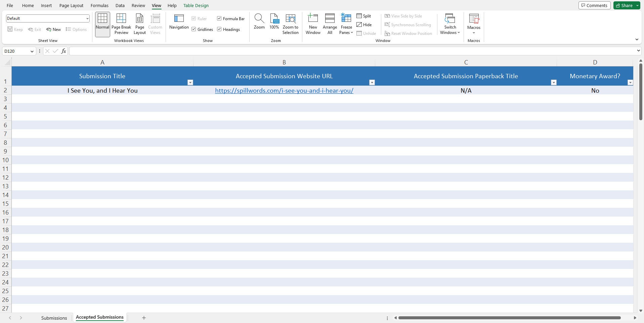Zoom to current selection
644x323 pixels.
pyautogui.click(x=290, y=24)
